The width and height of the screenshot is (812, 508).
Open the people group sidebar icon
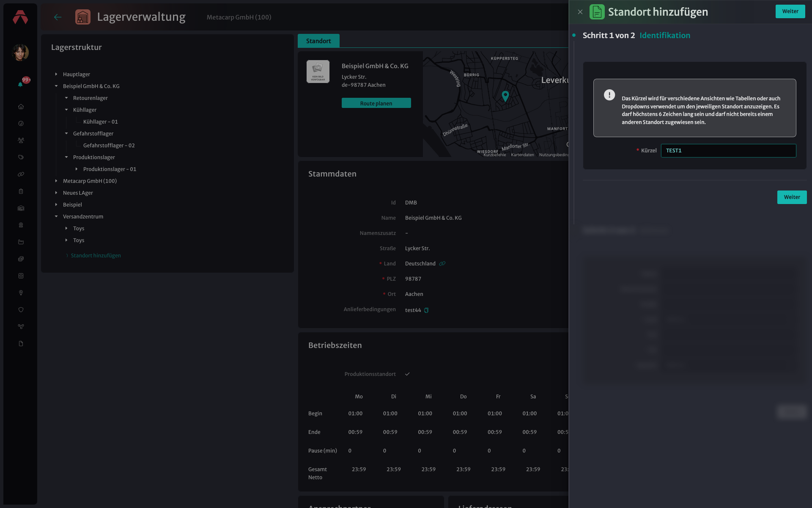tap(21, 141)
